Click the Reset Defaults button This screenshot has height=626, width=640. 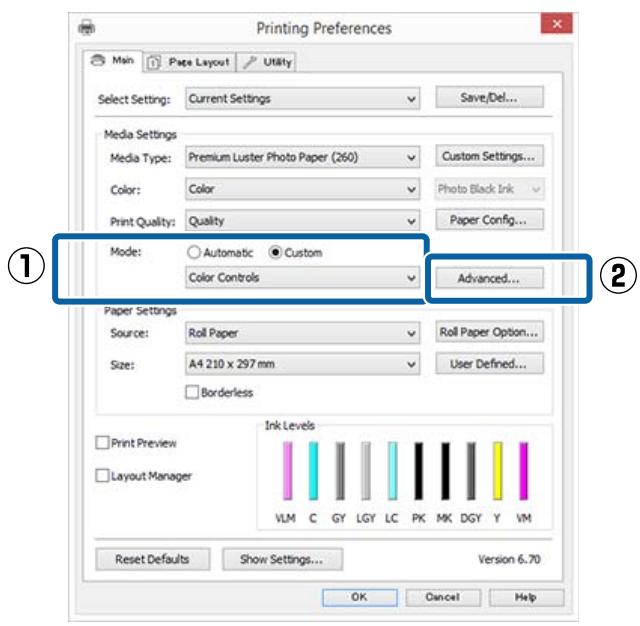(153, 559)
